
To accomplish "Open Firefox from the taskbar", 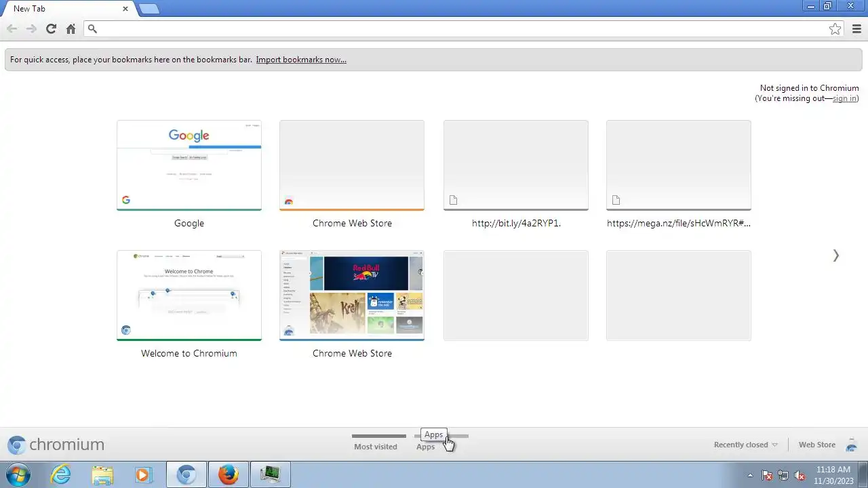I will click(x=229, y=474).
